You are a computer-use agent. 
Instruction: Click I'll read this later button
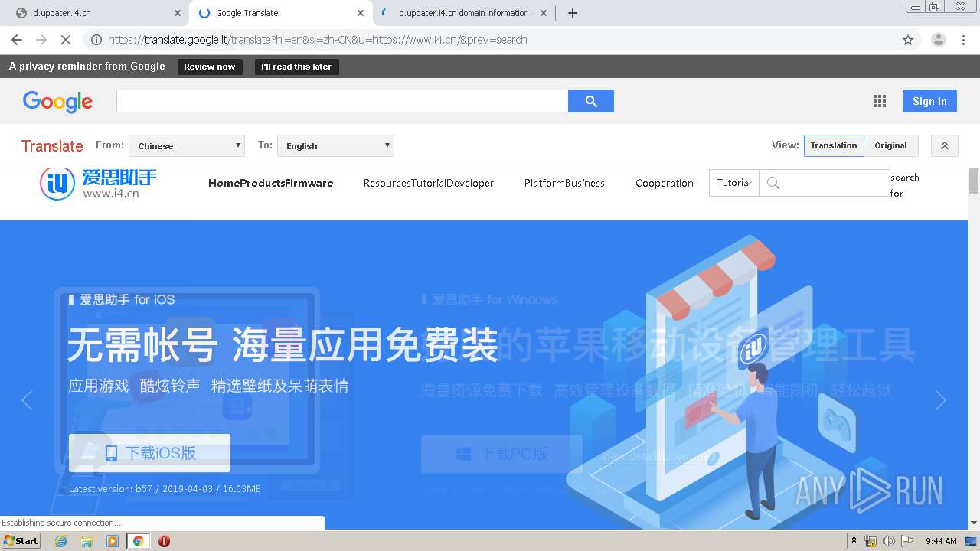coord(296,67)
